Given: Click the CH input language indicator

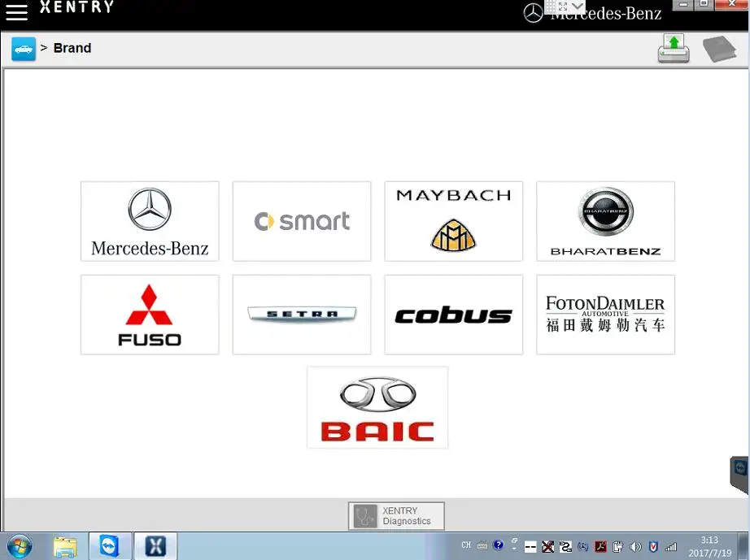Looking at the screenshot, I should click(466, 545).
